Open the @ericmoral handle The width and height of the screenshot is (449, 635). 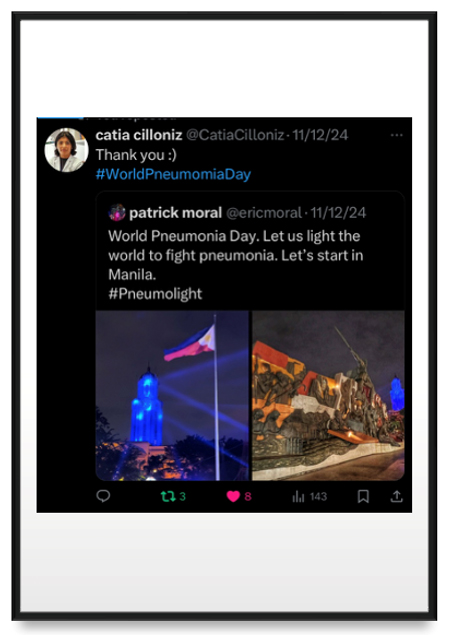coord(264,213)
